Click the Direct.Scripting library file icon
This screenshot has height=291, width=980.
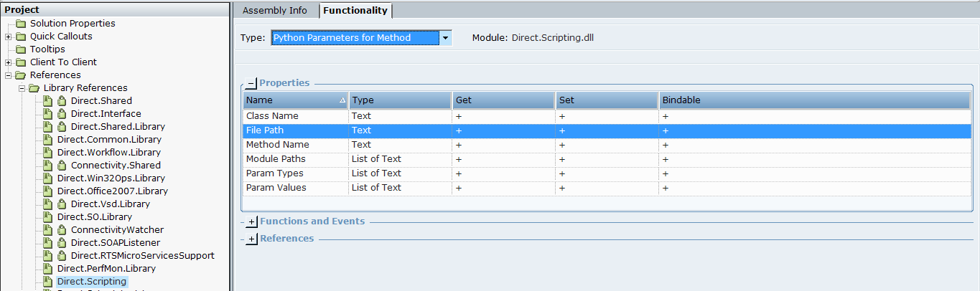48,282
